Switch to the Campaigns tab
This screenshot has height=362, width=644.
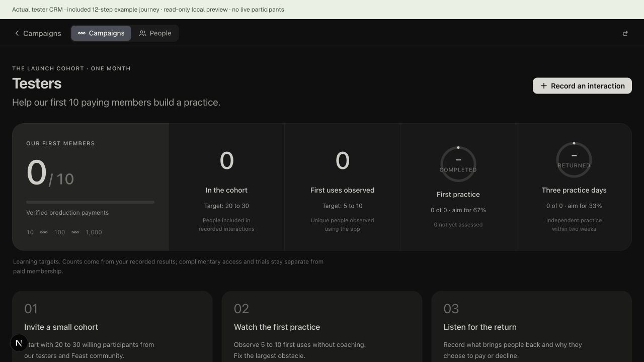pos(101,33)
